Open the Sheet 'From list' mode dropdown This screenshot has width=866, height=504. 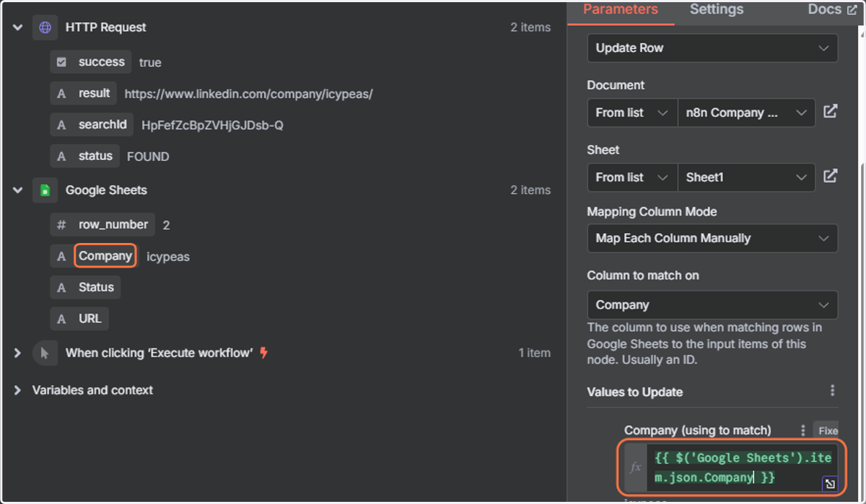(x=632, y=177)
